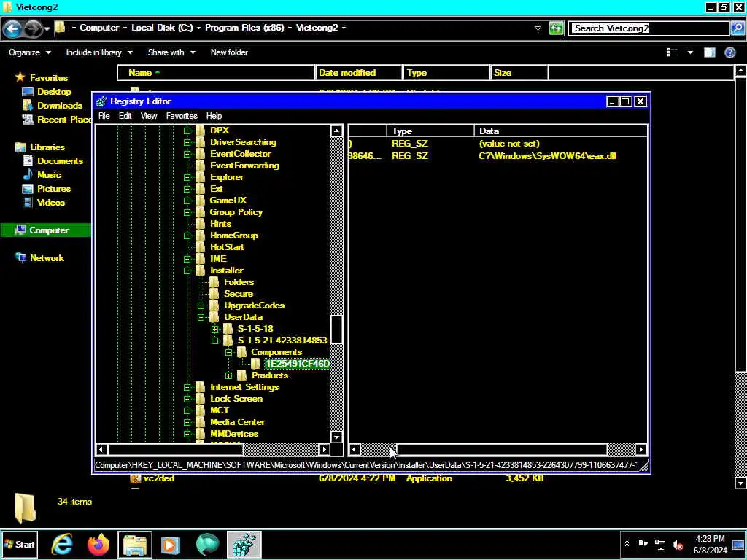The height and width of the screenshot is (560, 747).
Task: Click the Explorer refresh button
Action: point(555,28)
